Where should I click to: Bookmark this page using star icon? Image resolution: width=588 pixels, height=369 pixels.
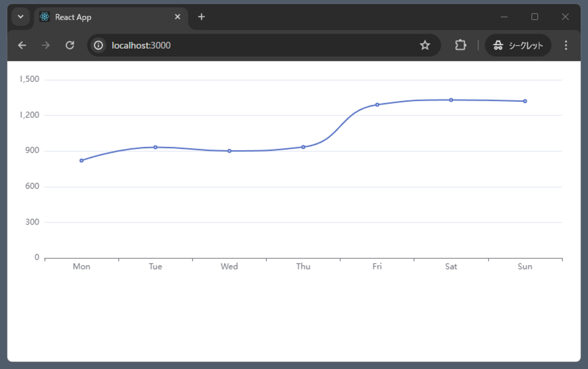pyautogui.click(x=425, y=45)
